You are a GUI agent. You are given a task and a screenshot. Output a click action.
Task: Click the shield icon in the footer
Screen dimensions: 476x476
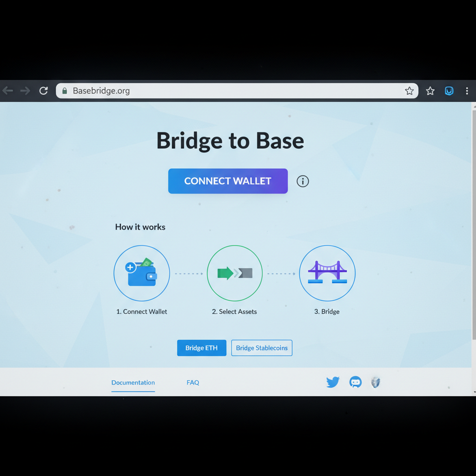(x=376, y=382)
